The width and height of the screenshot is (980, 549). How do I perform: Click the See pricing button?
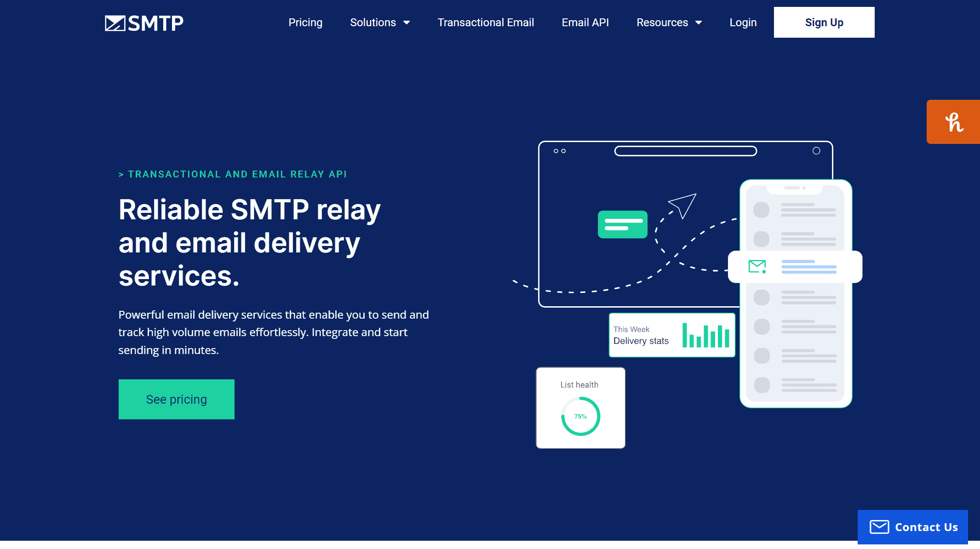coord(176,398)
